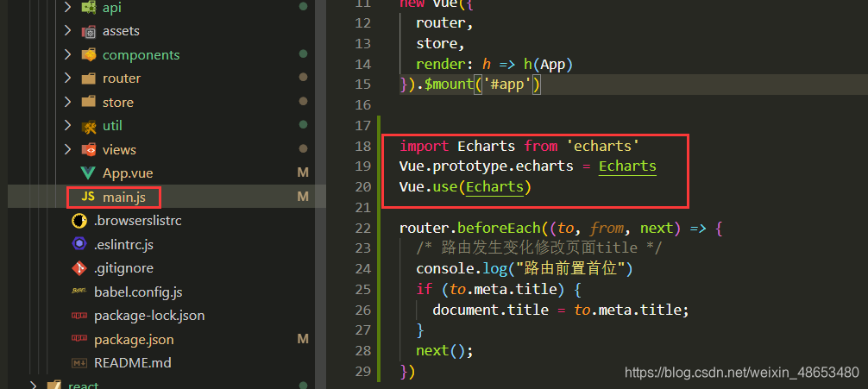Click the store folder icon
Screen dimensions: 868x389
pyautogui.click(x=88, y=103)
